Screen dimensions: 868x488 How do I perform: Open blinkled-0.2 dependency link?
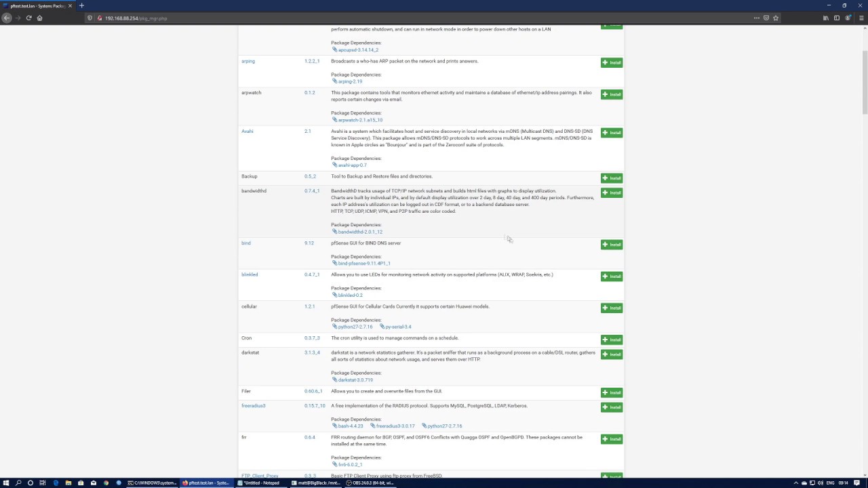coord(347,295)
